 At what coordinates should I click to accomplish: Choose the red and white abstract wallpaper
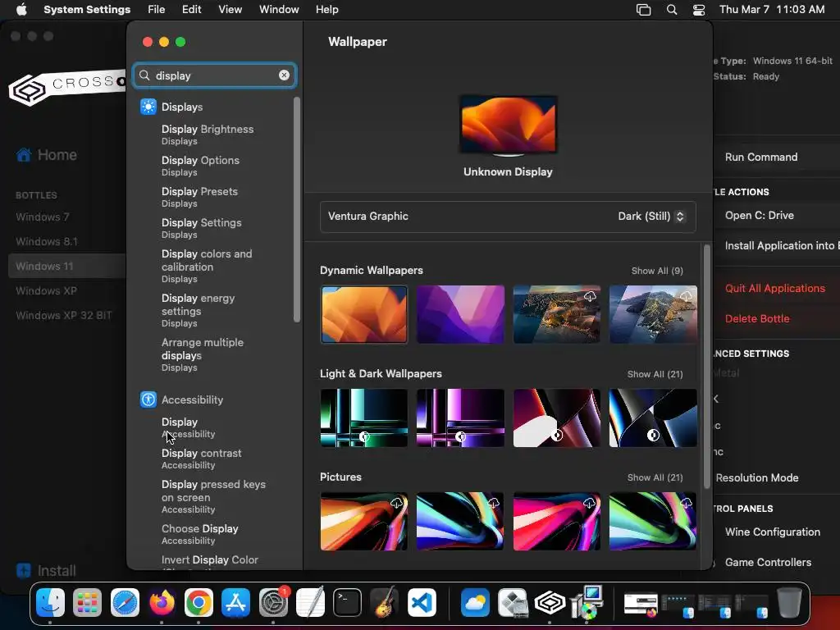[x=557, y=418]
